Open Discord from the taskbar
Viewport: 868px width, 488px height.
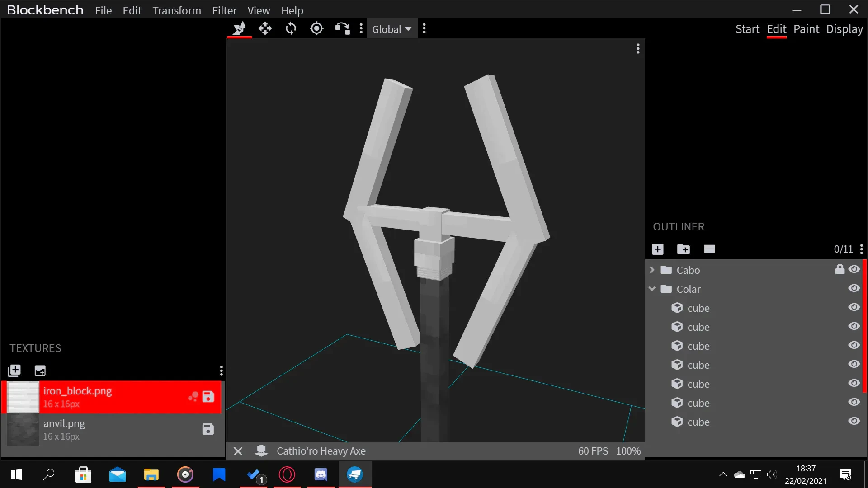coord(321,474)
